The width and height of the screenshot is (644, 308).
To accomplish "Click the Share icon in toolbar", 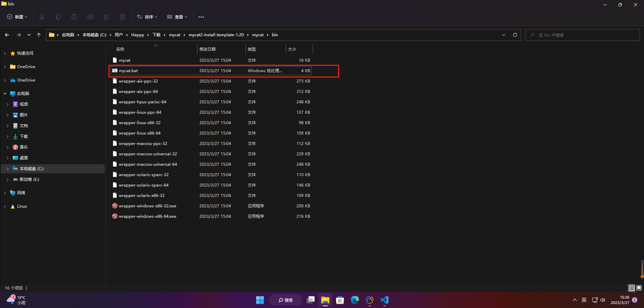I will [x=106, y=17].
